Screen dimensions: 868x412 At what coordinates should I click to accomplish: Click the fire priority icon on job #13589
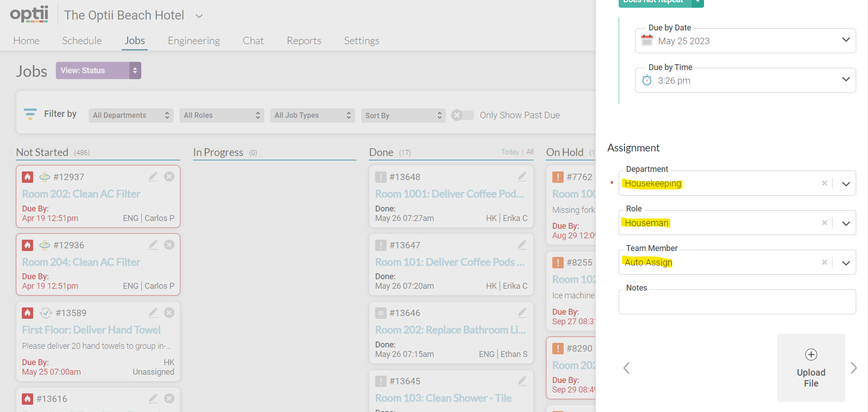click(28, 313)
